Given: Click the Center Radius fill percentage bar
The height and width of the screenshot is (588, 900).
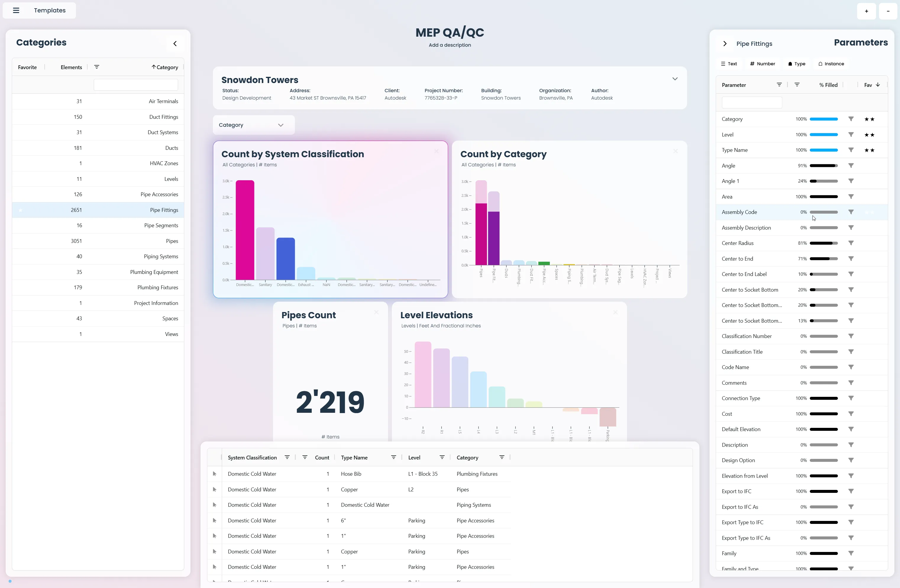Looking at the screenshot, I should 823,243.
